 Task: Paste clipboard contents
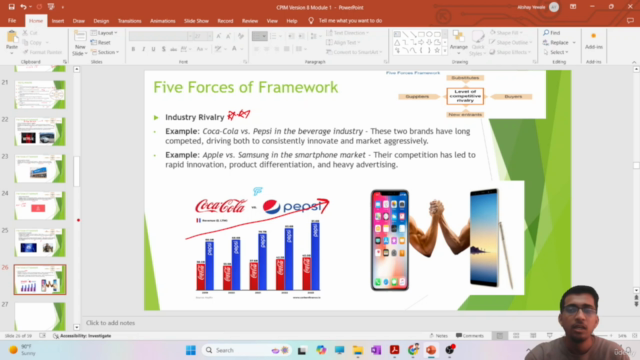click(12, 42)
